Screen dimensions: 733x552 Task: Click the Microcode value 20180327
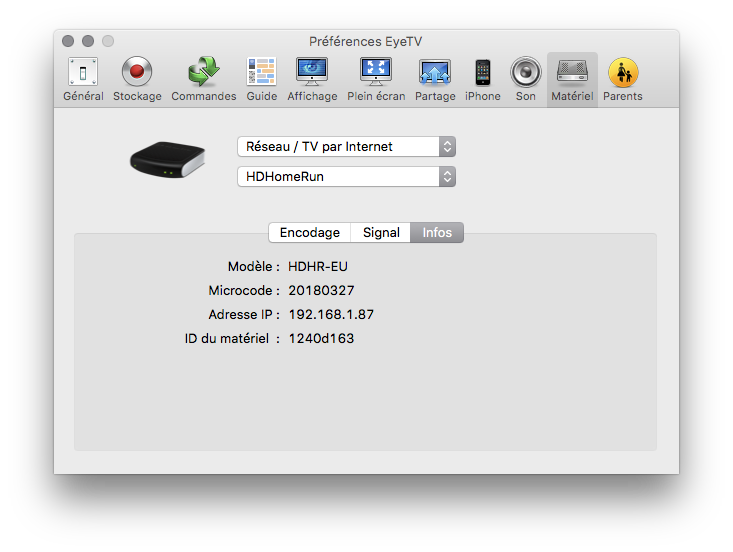click(x=321, y=290)
